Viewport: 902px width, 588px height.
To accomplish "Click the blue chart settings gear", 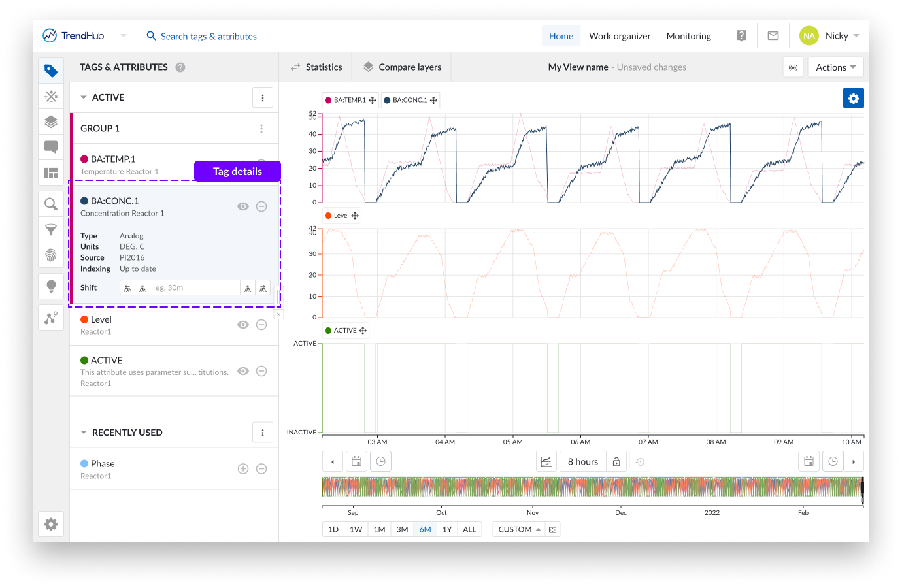I will pos(853,98).
